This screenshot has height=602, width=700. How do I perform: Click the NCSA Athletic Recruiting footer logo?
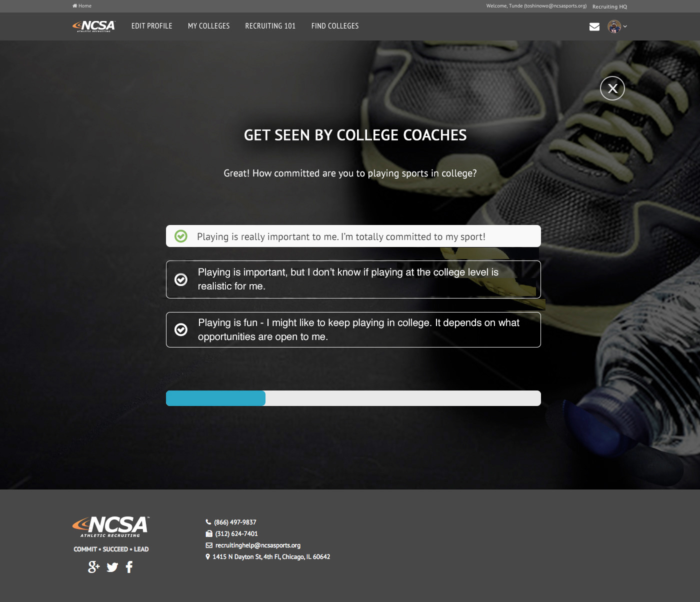[x=111, y=526]
